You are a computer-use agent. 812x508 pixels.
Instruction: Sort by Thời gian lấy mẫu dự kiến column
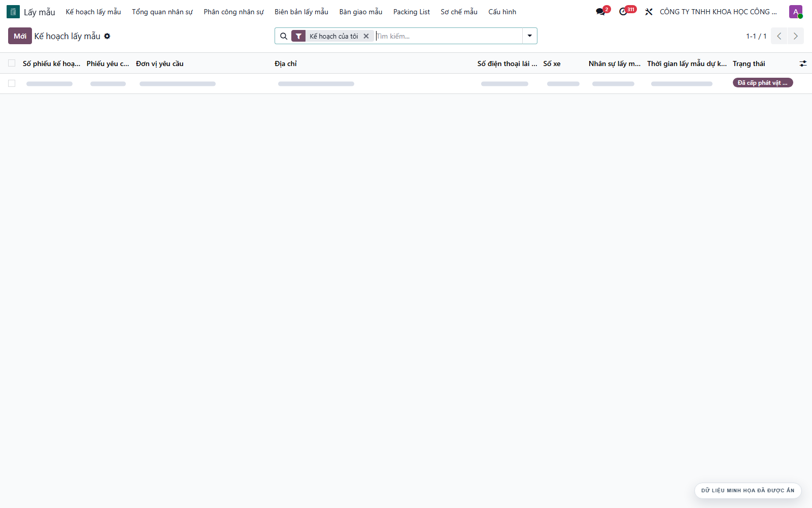(687, 63)
